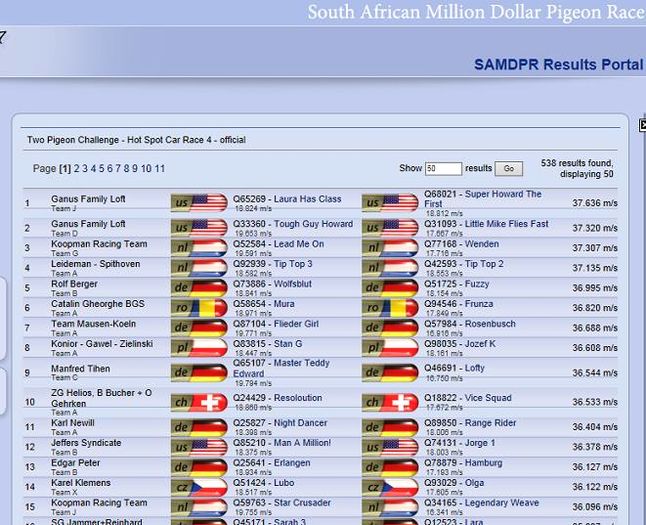Click Netherlands flag beside Tip Top 2

coord(390,268)
